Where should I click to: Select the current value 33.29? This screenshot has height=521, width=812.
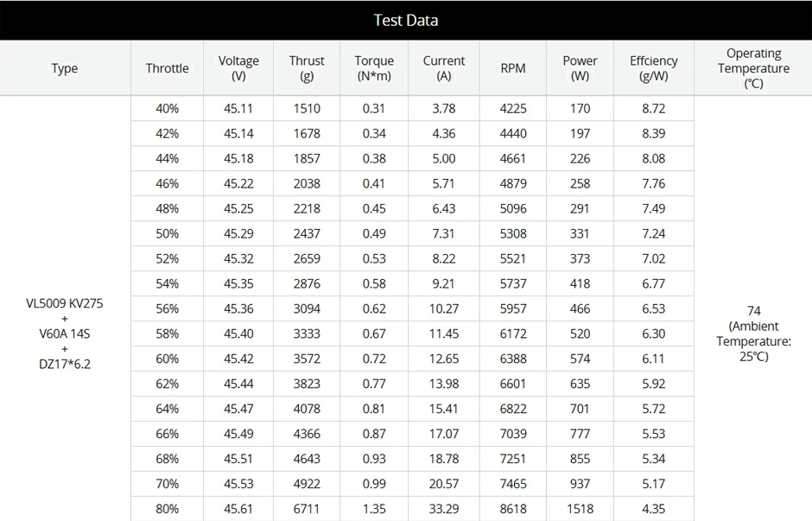coord(444,509)
